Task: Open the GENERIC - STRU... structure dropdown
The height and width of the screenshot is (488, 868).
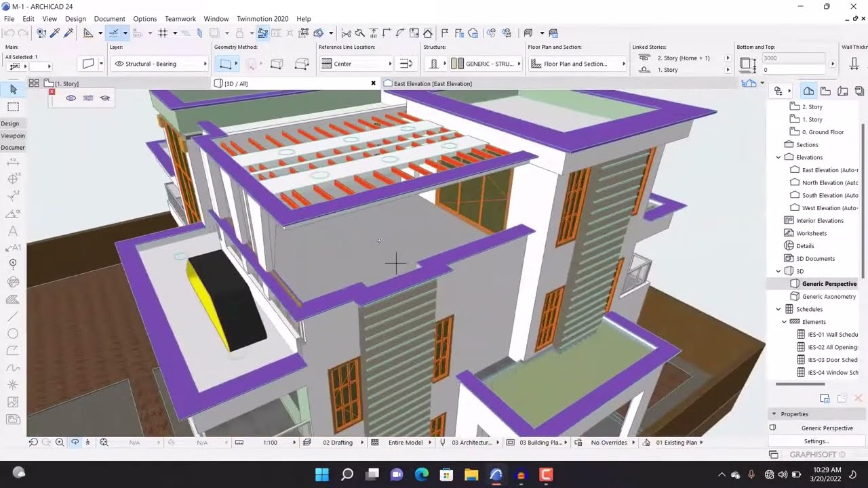Action: tap(486, 64)
